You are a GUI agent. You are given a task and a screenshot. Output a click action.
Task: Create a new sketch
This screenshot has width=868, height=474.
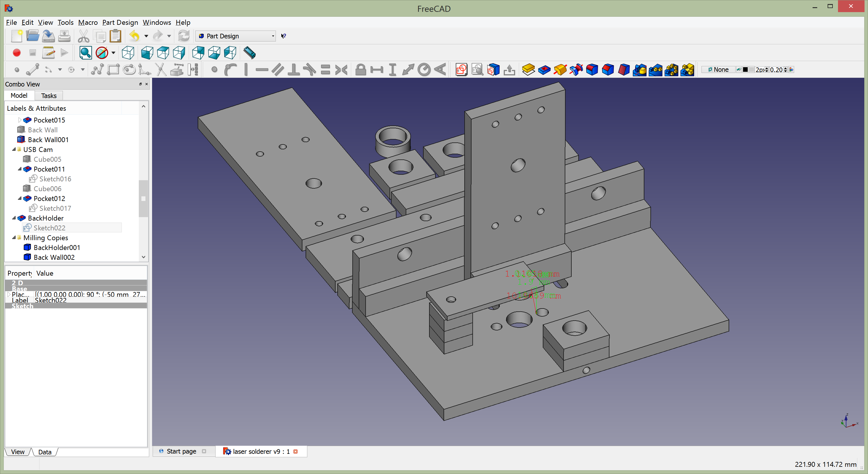[x=461, y=70]
